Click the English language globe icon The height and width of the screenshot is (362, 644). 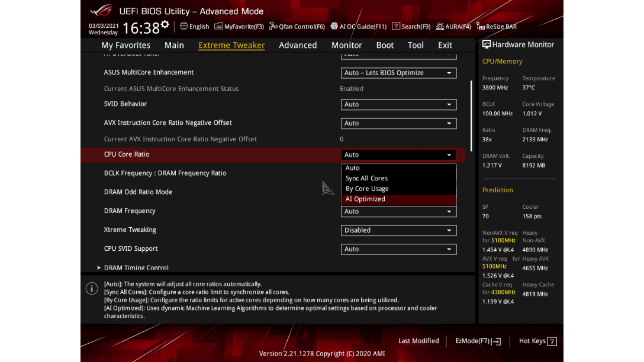pos(183,26)
